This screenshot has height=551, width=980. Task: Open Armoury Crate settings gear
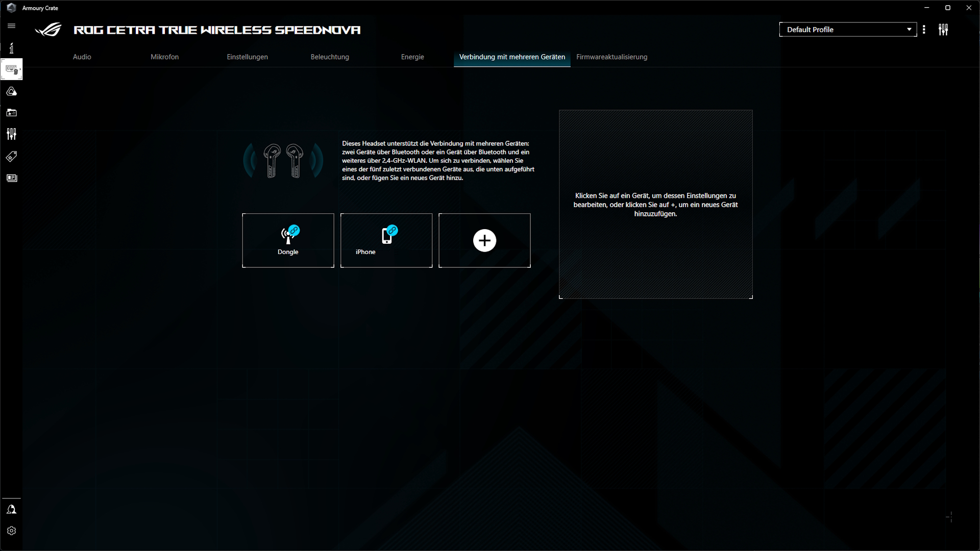11,531
